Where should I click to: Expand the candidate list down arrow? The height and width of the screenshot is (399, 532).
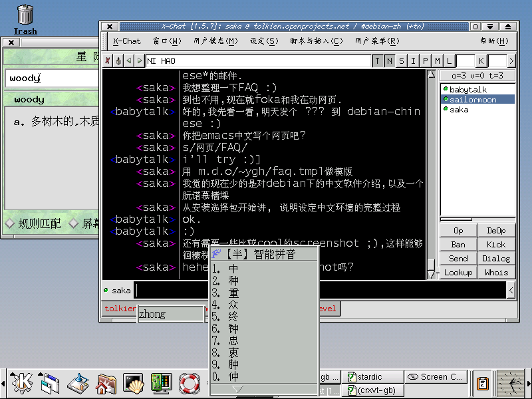pos(237,389)
